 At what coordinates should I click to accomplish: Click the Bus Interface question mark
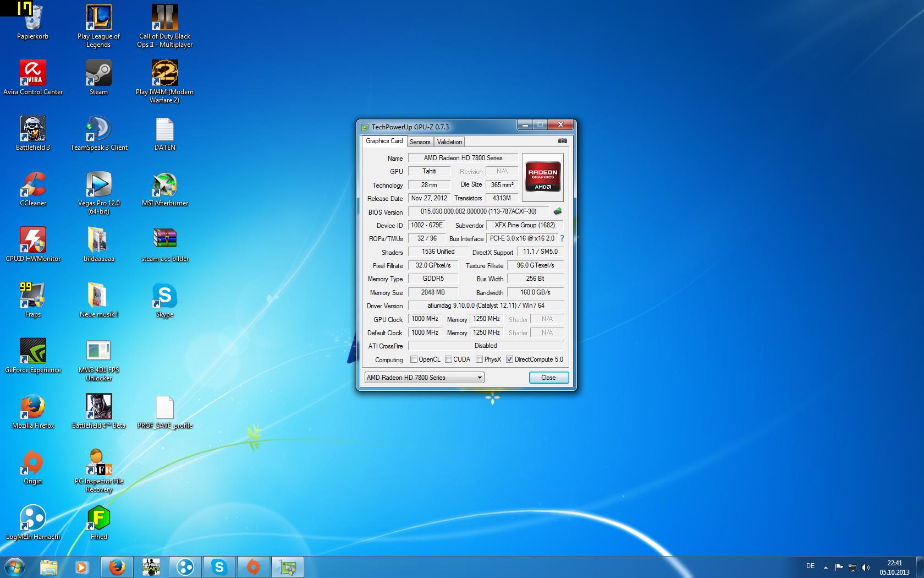coord(562,238)
